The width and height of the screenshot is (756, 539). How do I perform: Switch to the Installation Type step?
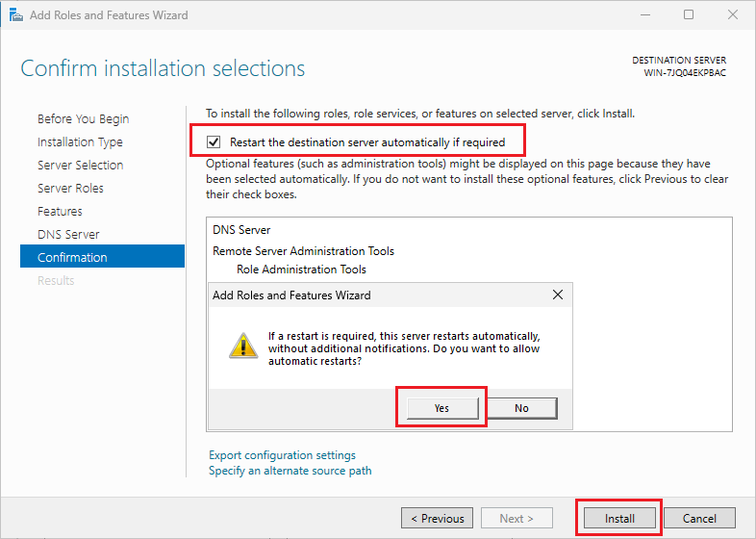pyautogui.click(x=80, y=142)
